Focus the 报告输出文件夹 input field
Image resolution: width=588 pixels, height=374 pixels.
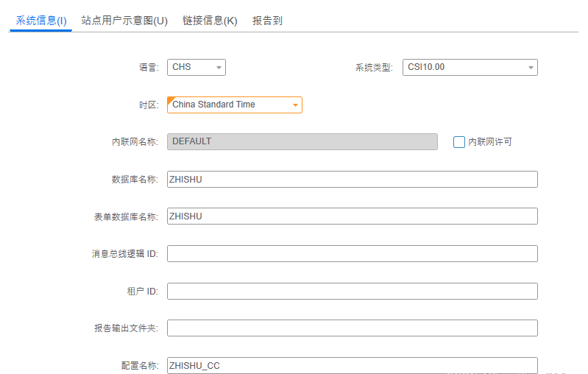coord(353,328)
